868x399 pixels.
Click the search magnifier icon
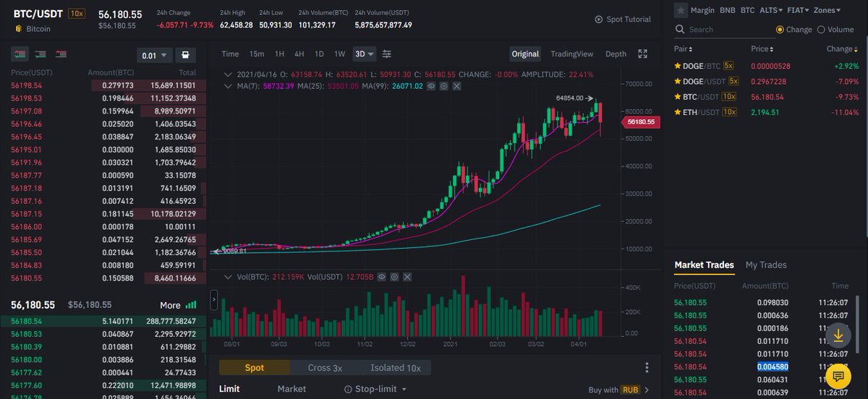679,30
